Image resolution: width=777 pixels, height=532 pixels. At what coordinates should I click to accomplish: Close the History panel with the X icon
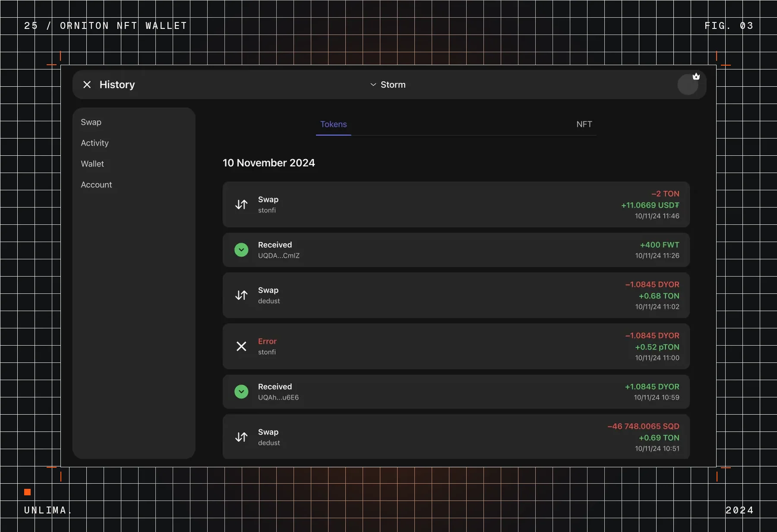tap(87, 85)
